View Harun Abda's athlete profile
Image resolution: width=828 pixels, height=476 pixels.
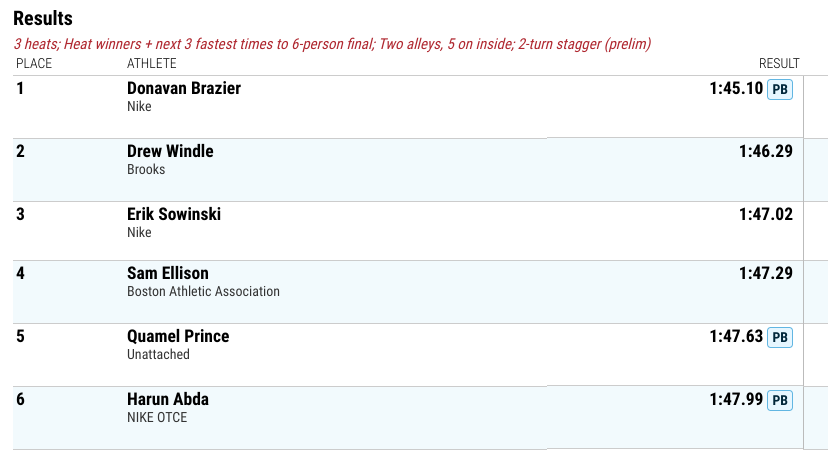coord(167,399)
